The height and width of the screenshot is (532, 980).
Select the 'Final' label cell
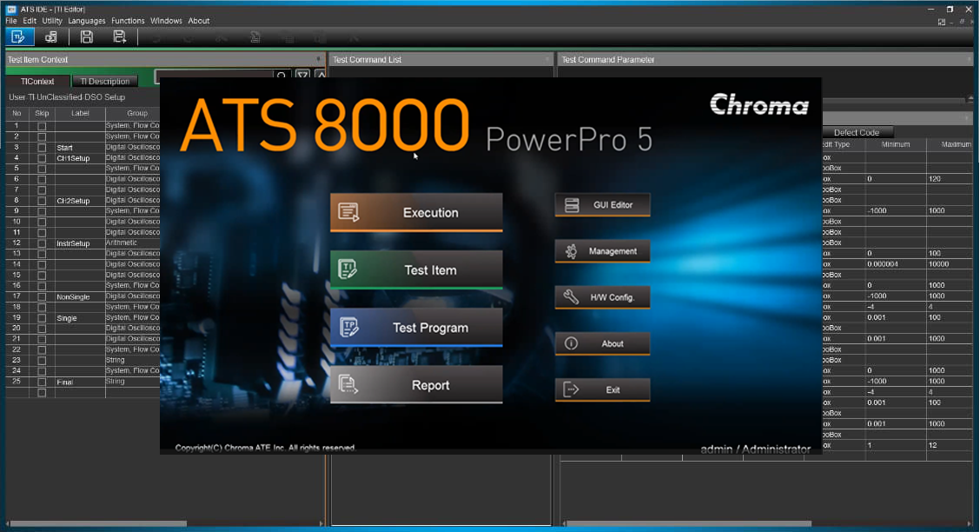point(80,382)
